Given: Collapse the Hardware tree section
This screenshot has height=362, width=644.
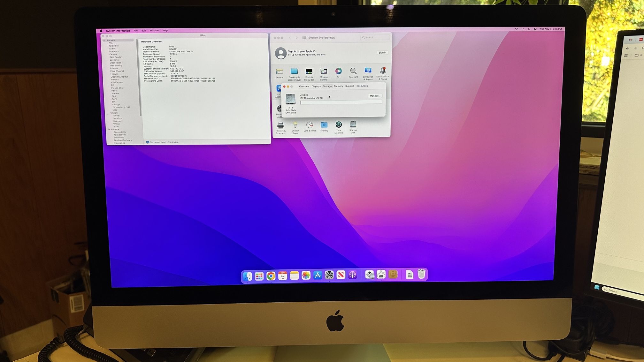Looking at the screenshot, I should click(x=104, y=40).
